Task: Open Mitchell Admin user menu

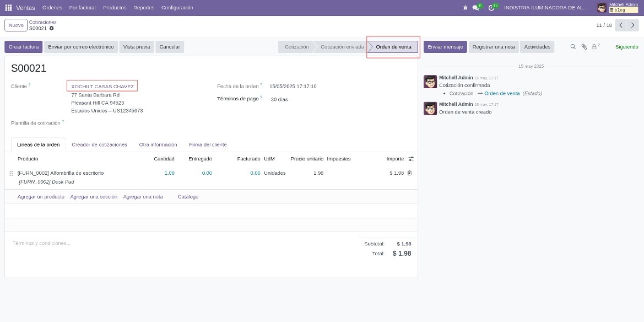Action: pyautogui.click(x=618, y=8)
